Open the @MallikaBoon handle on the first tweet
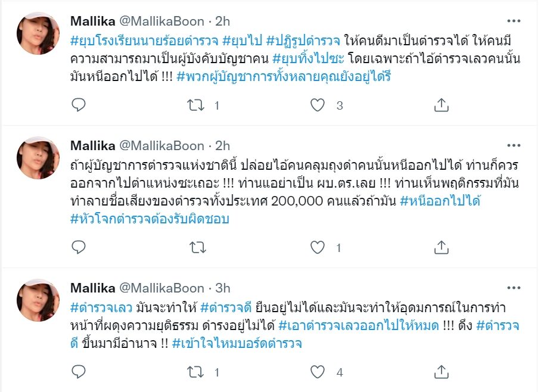544x392 pixels. [x=163, y=21]
